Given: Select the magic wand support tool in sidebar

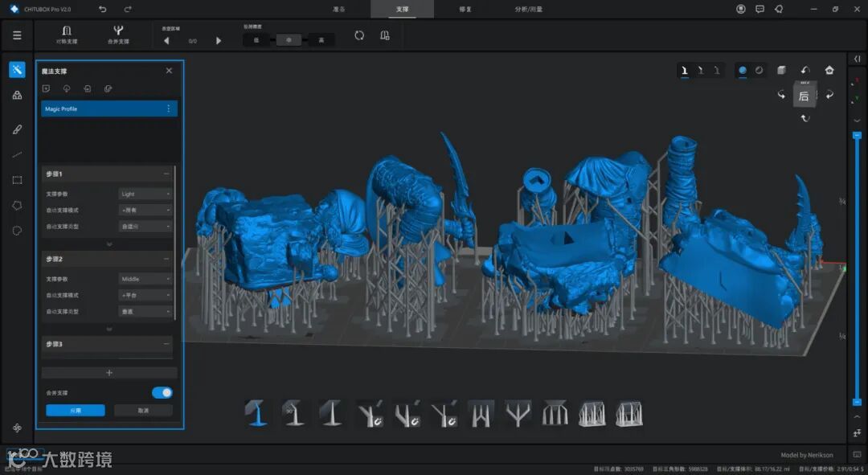Looking at the screenshot, I should (x=17, y=70).
